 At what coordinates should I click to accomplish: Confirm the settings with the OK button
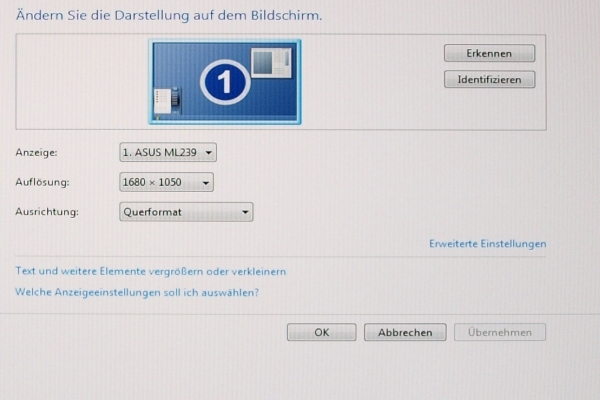(x=321, y=332)
